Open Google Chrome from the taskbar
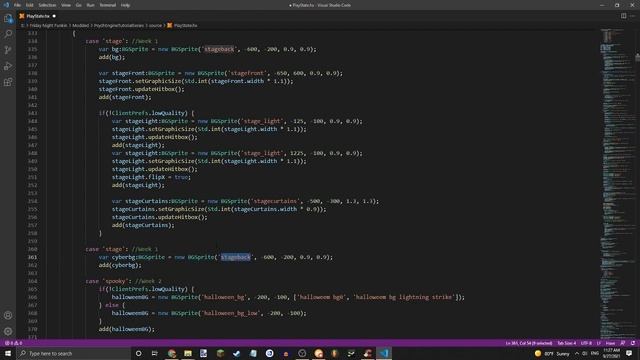The width and height of the screenshot is (640, 360). coord(172,353)
